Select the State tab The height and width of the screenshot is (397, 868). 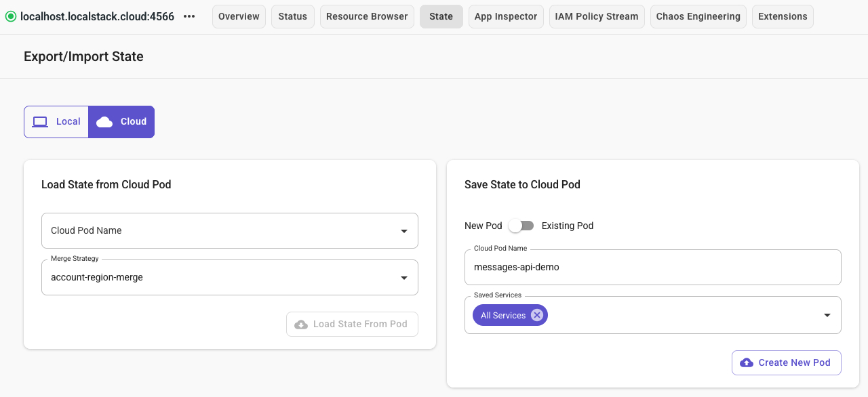(x=441, y=16)
